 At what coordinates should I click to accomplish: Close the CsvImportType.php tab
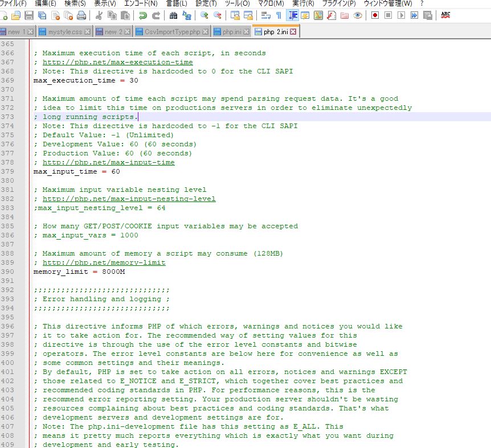point(206,32)
